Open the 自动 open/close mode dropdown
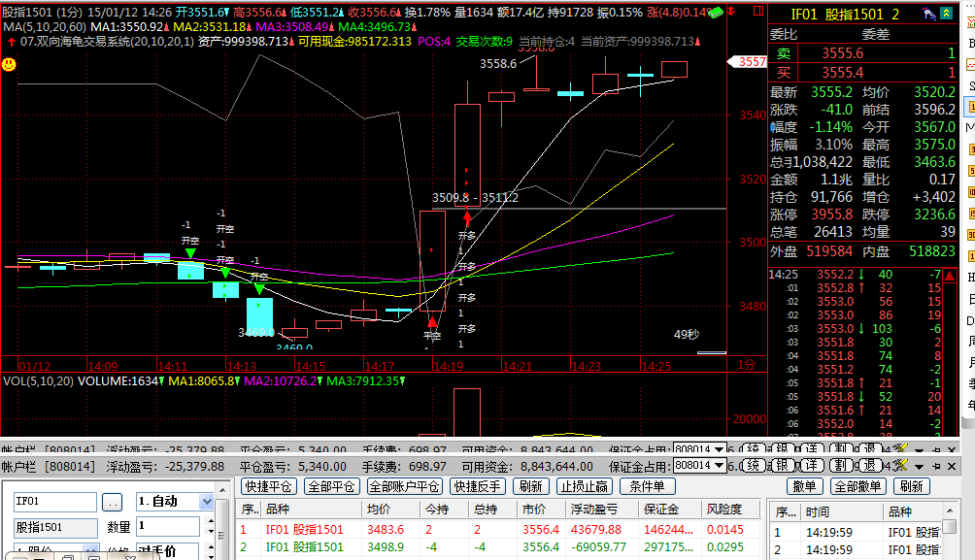Image resolution: width=975 pixels, height=560 pixels. click(x=206, y=502)
